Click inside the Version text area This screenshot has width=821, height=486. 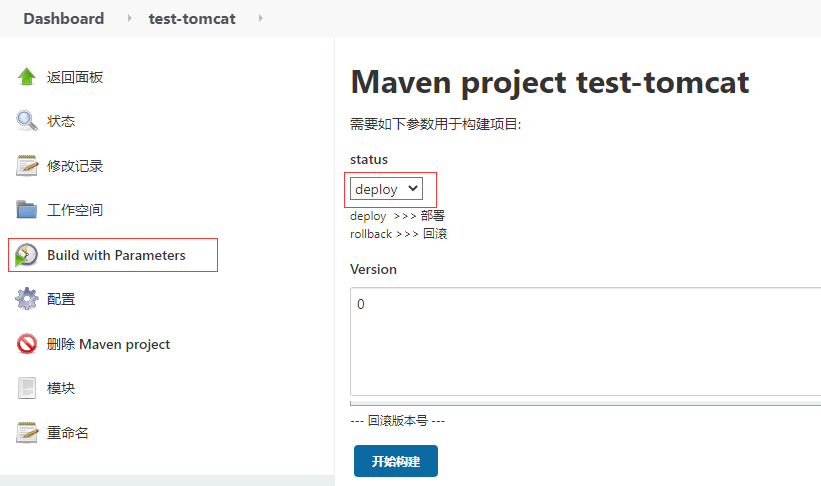[x=585, y=341]
